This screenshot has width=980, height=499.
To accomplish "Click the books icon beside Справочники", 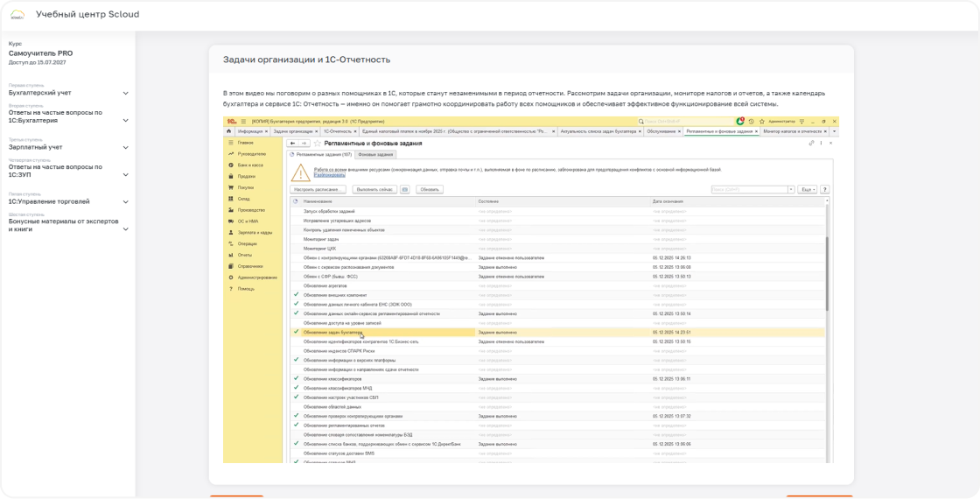I will [231, 266].
